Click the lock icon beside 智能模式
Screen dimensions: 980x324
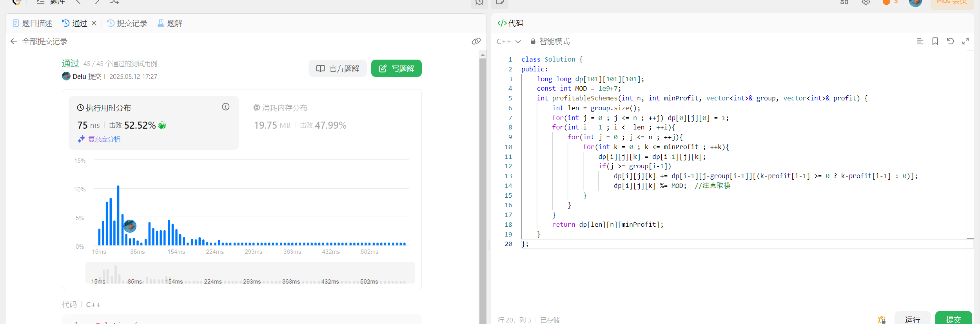533,41
